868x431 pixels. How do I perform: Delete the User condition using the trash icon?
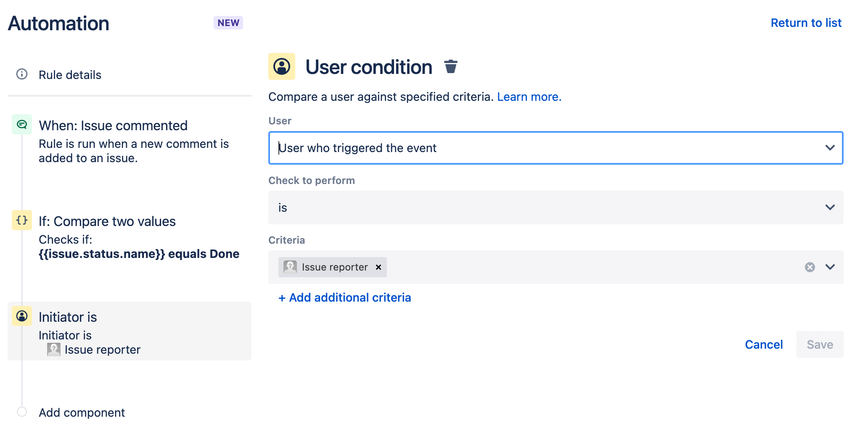click(450, 66)
